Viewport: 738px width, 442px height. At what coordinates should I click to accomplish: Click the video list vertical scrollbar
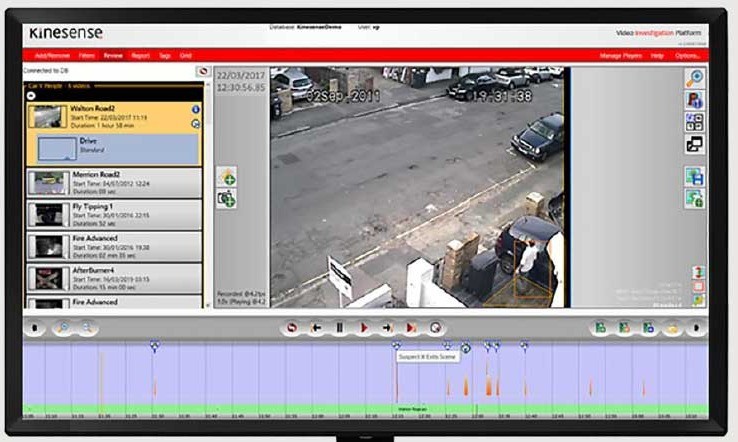pyautogui.click(x=208, y=195)
